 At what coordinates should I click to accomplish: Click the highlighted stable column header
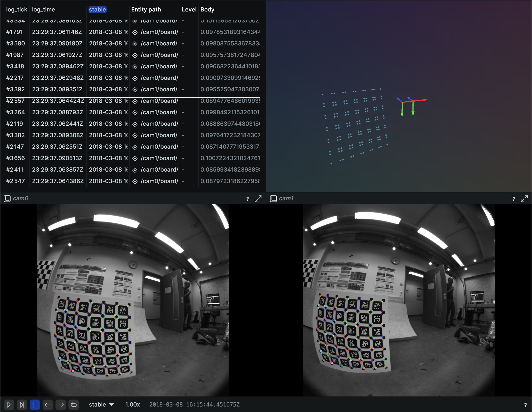tap(97, 10)
